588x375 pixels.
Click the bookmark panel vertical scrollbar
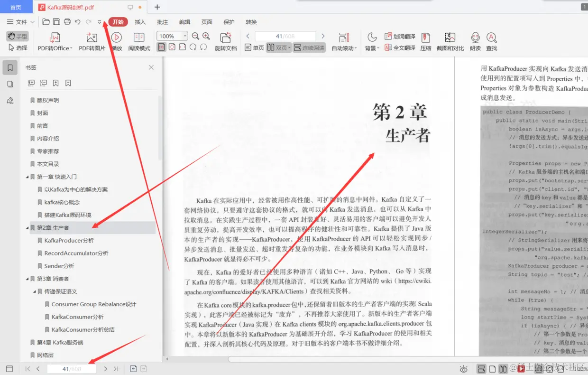click(160, 128)
